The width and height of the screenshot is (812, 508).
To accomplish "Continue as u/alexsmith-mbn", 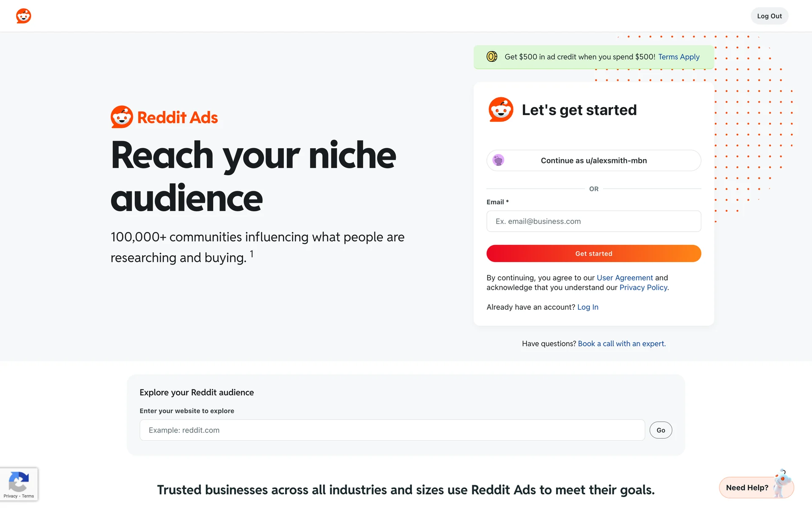I will tap(593, 160).
